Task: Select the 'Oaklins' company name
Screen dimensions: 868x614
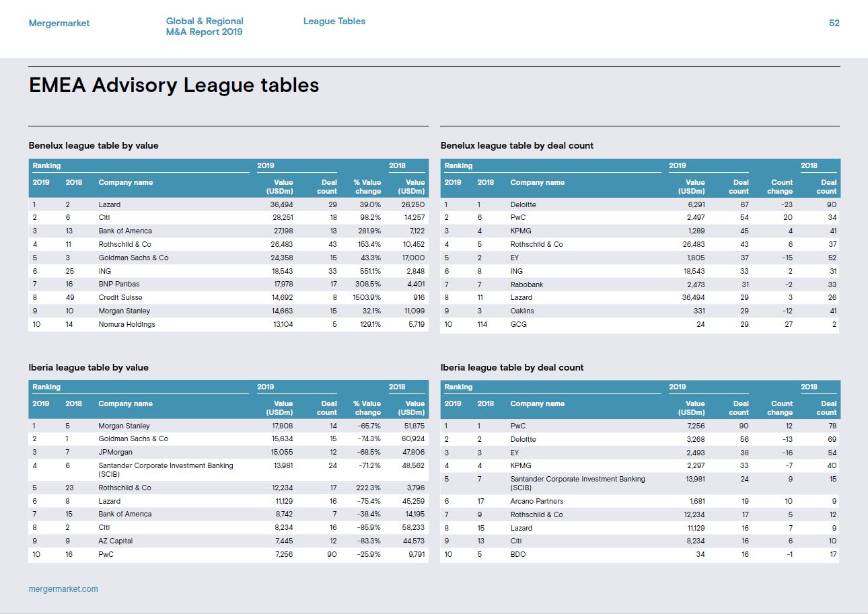Action: point(523,311)
